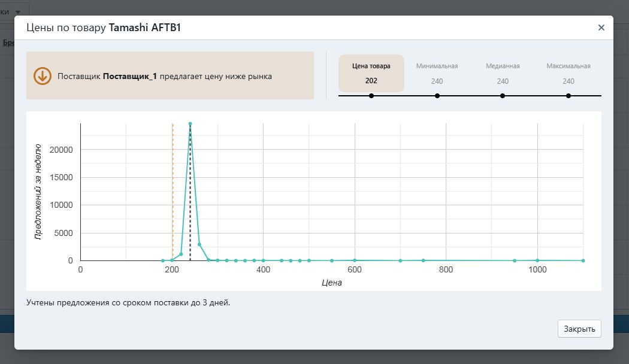Select the Медианная 240 price tab
Viewport: 629px width, 364px height.
(503, 74)
